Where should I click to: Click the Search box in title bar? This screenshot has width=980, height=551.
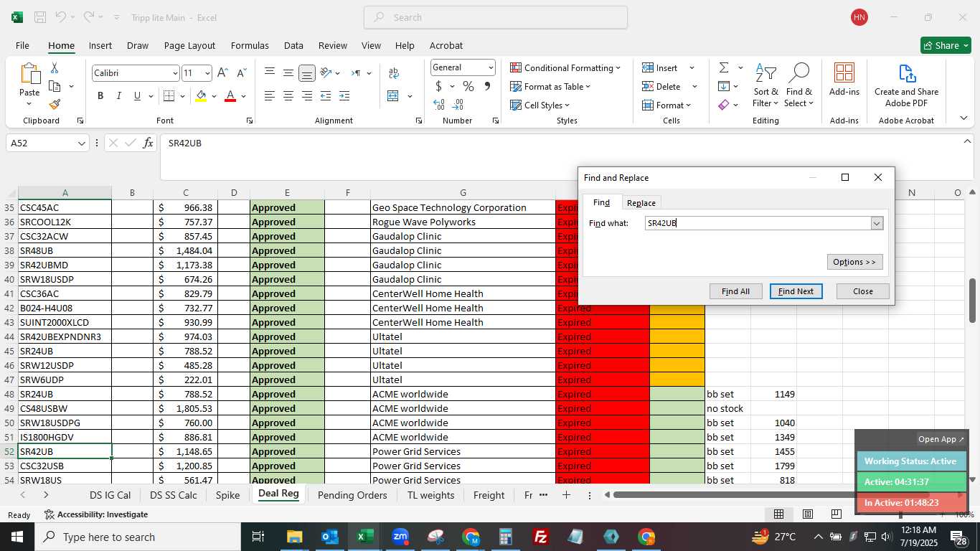click(495, 17)
